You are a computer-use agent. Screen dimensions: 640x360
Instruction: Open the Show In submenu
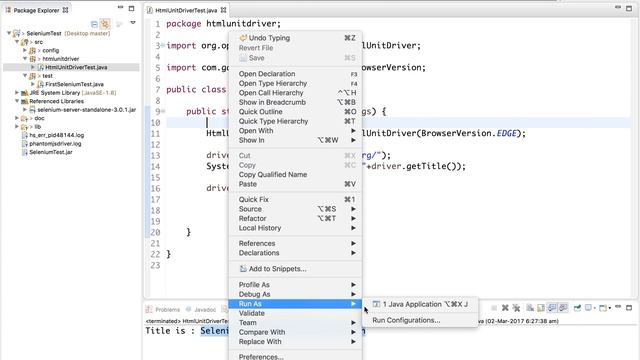(x=296, y=140)
